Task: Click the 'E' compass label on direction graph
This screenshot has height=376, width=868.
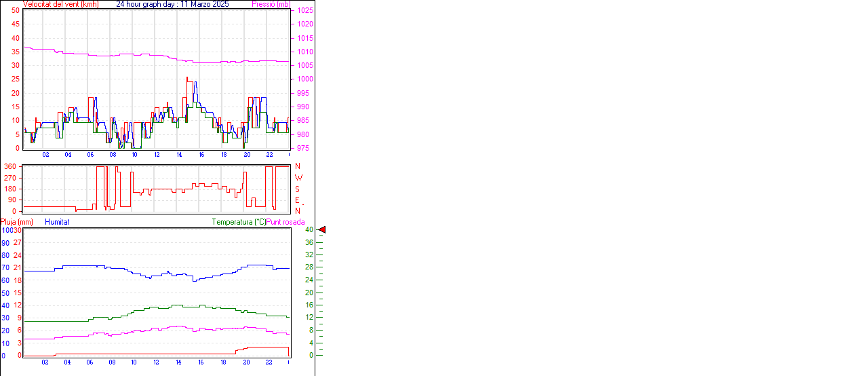Action: [297, 200]
